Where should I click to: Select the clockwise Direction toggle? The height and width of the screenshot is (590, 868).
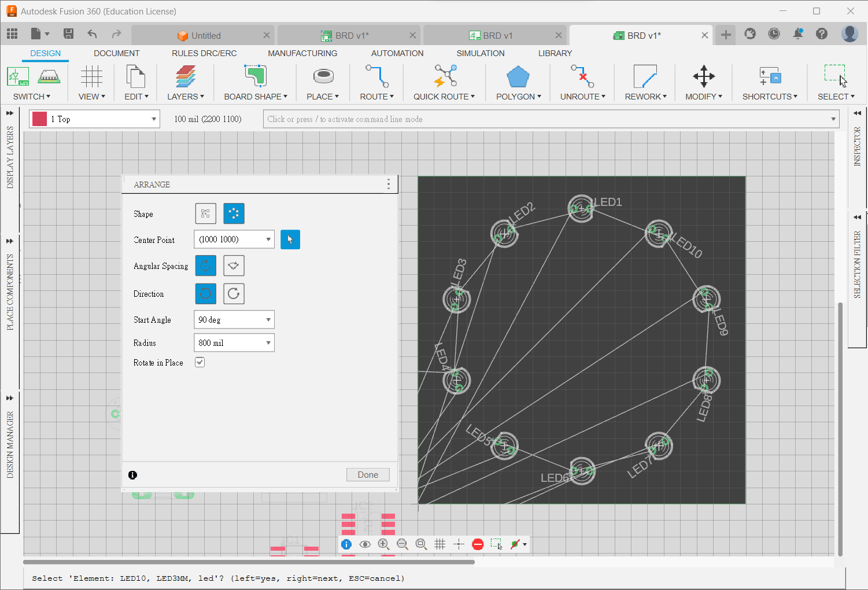coord(234,294)
